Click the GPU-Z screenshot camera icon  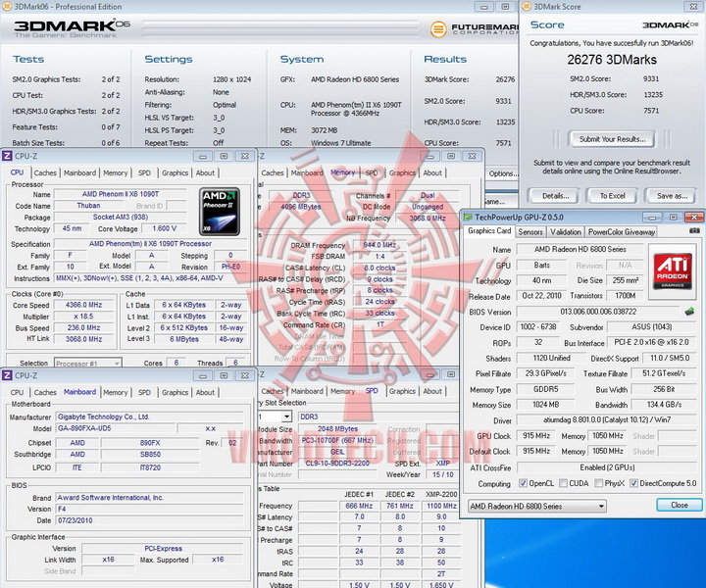click(694, 232)
